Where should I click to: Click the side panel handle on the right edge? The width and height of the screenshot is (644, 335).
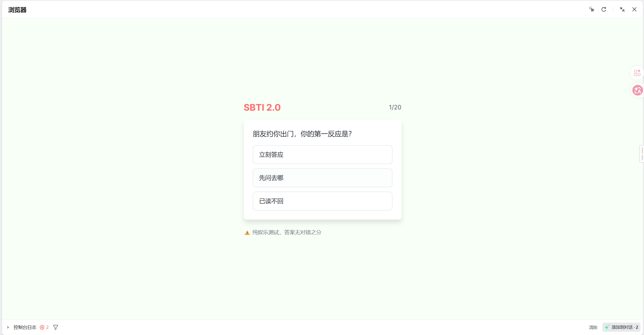(x=642, y=154)
